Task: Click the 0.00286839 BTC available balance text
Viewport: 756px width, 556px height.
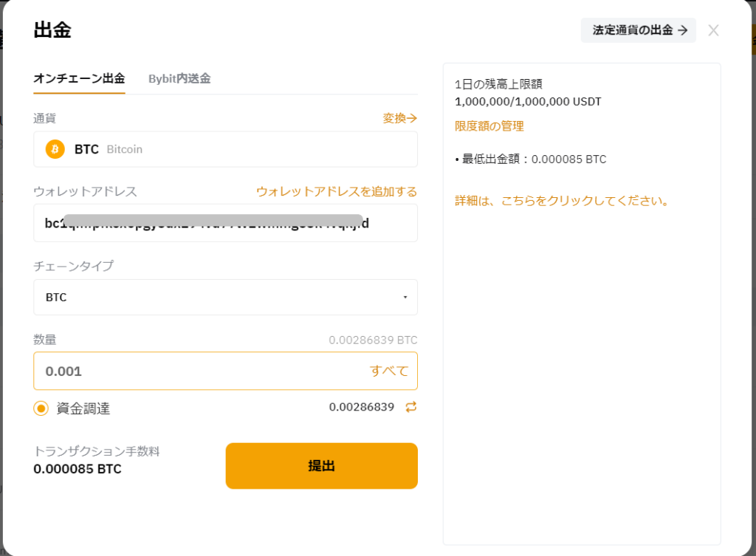Action: coord(373,340)
